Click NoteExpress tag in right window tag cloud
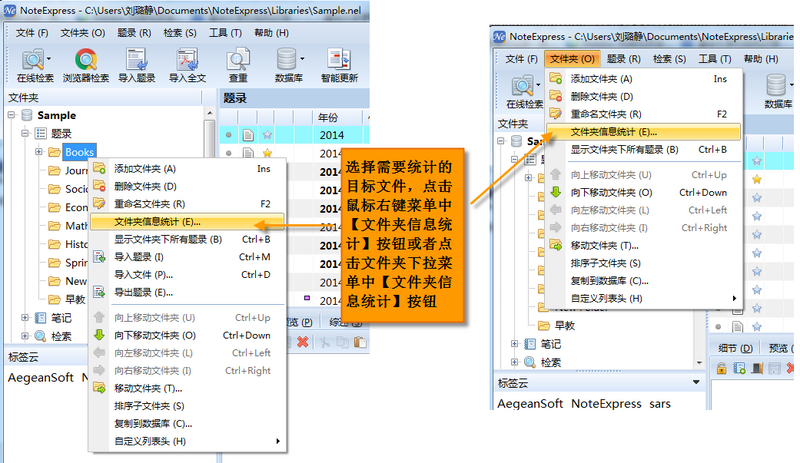Viewport: 800px width, 463px height. point(606,404)
